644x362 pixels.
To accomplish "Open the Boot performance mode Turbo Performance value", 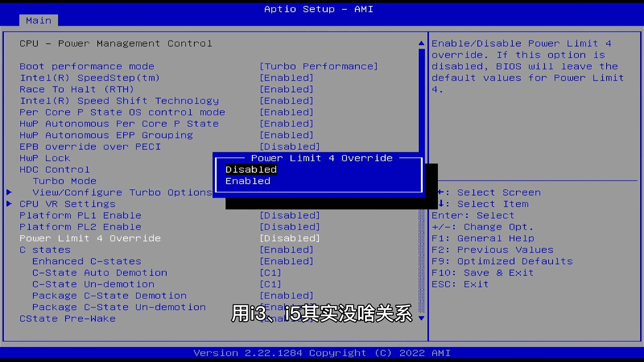I will (319, 66).
